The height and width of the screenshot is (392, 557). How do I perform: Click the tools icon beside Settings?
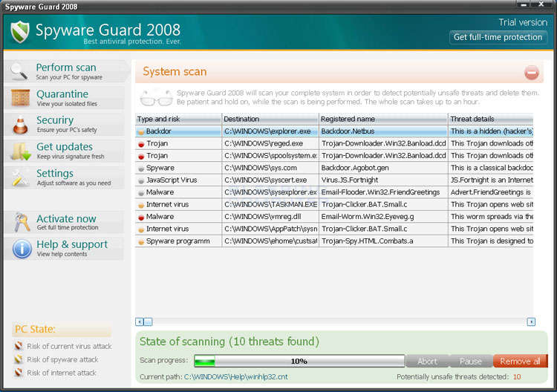pyautogui.click(x=20, y=177)
